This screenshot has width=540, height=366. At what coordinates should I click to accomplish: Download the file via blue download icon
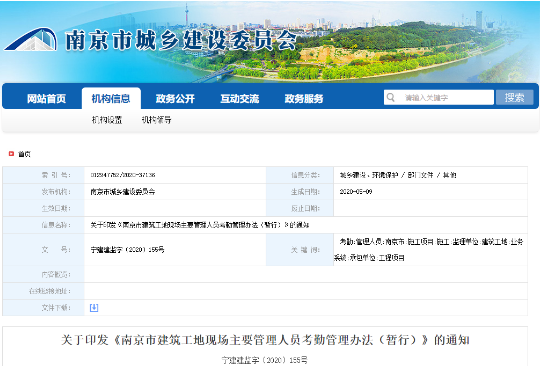coord(94,307)
